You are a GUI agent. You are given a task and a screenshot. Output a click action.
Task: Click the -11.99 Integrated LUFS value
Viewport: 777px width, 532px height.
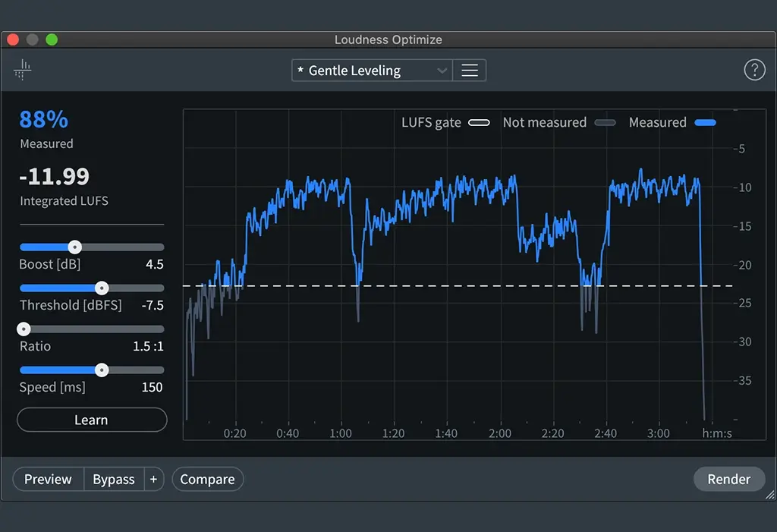pos(55,177)
